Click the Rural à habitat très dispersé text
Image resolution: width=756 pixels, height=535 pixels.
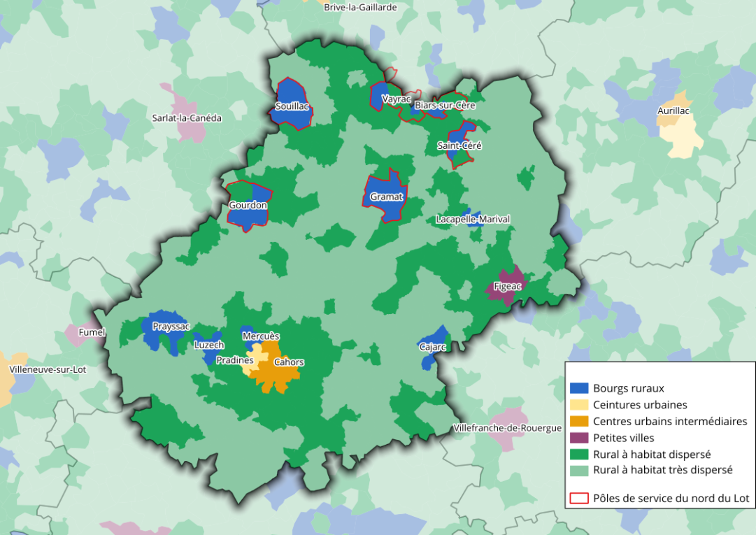coord(662,471)
